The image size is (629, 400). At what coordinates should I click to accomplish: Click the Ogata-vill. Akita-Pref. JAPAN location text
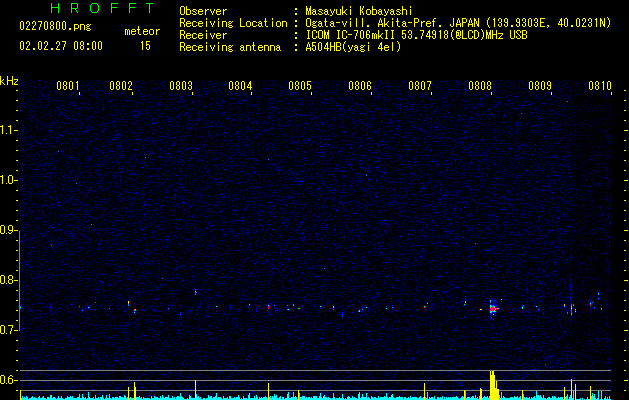click(458, 23)
